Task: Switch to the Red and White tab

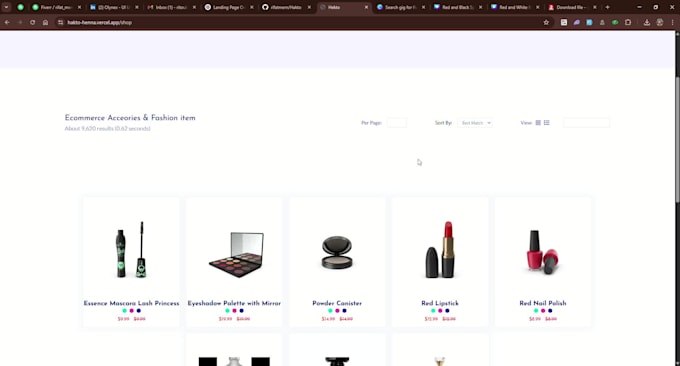Action: click(x=515, y=7)
